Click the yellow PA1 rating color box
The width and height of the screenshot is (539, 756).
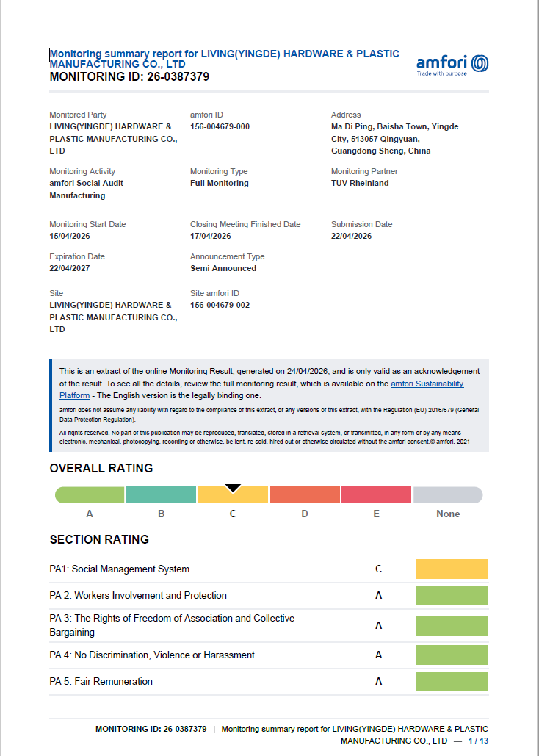point(452,569)
